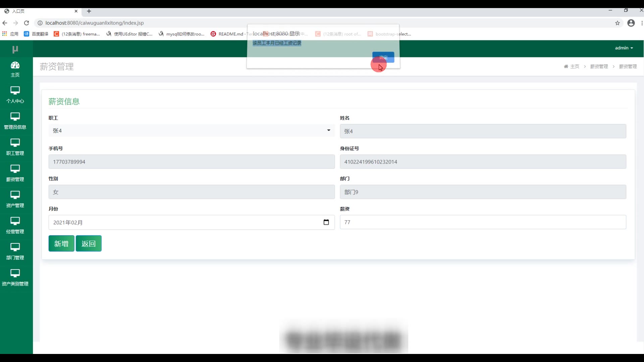Open 个人中心 in the sidebar
Viewport: 644px width, 362px height.
(x=15, y=95)
